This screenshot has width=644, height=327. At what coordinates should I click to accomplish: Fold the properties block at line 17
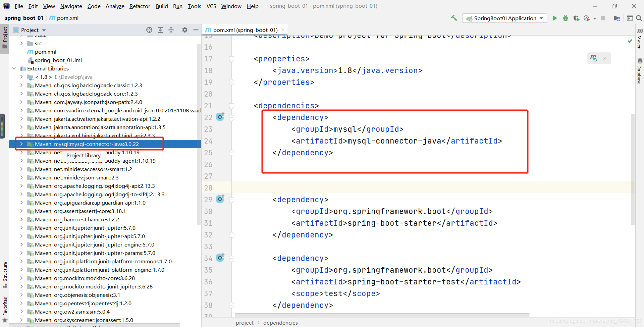point(231,59)
